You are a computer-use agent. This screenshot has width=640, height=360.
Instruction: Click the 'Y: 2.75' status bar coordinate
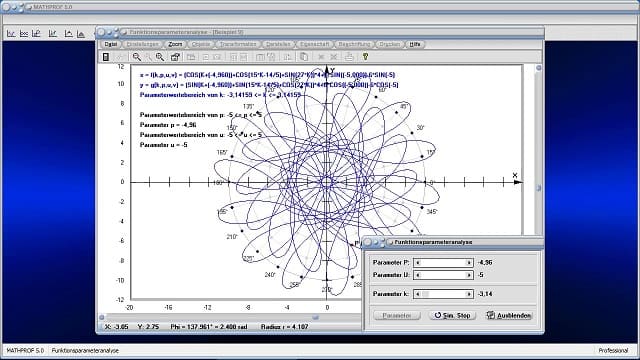pos(148,327)
